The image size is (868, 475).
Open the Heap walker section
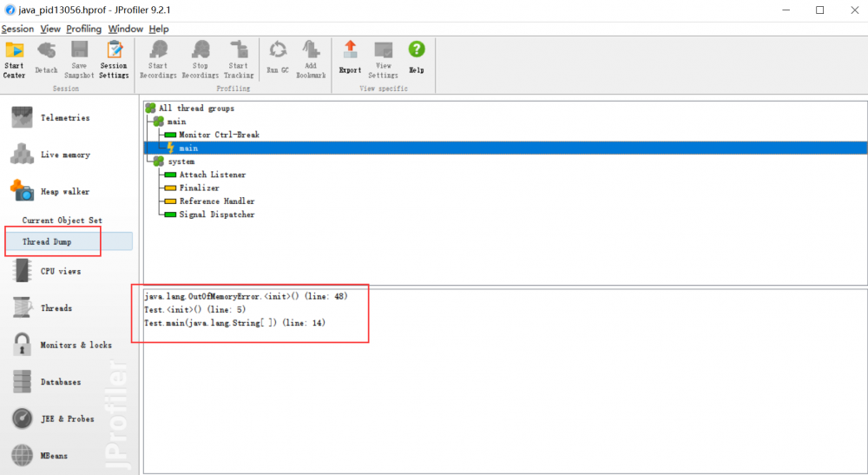pyautogui.click(x=49, y=192)
